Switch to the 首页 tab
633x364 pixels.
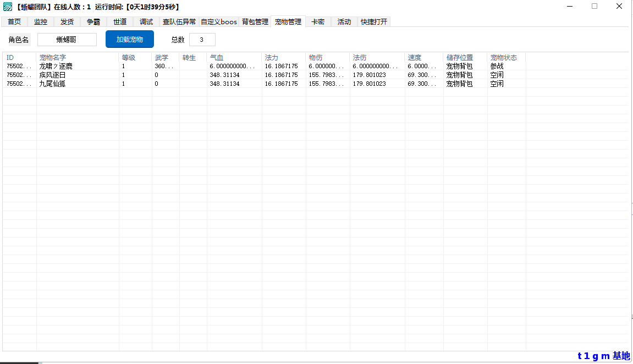click(14, 22)
